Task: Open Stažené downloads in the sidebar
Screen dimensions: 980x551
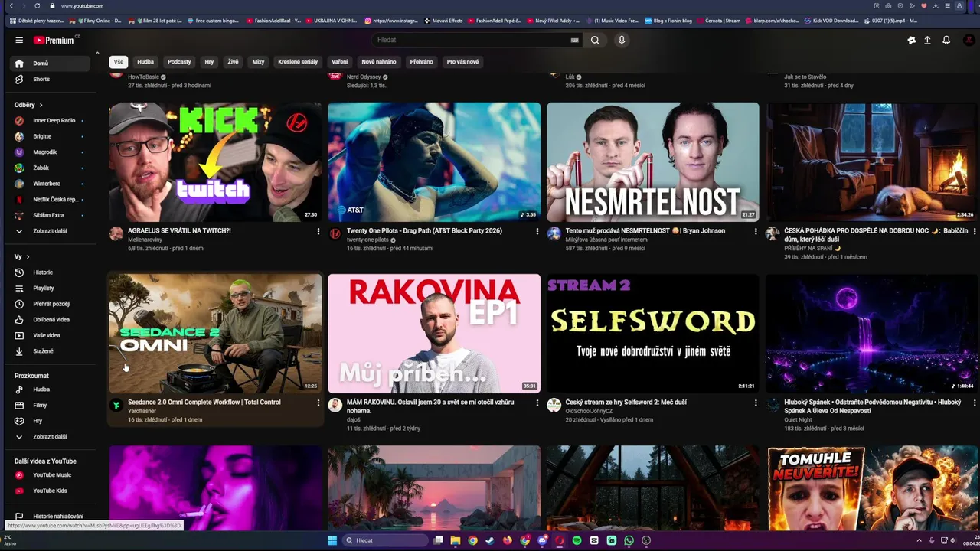Action: pos(51,350)
